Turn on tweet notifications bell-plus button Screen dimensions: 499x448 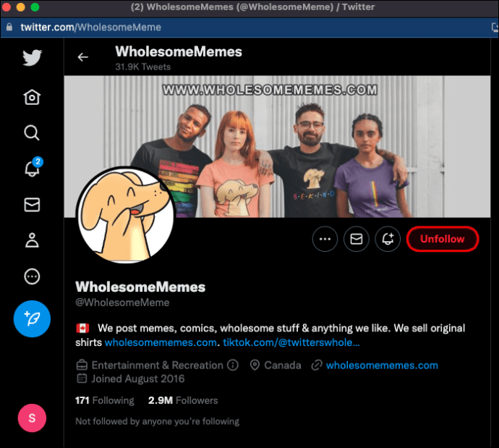click(x=388, y=239)
